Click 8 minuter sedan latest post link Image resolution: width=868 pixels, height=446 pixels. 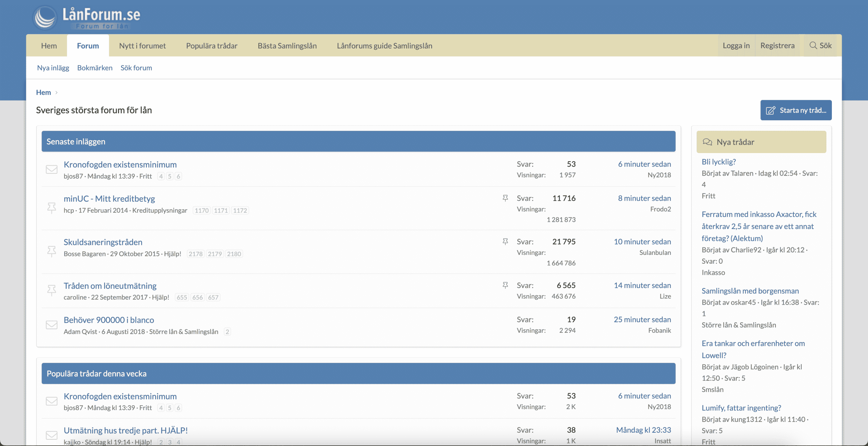point(644,198)
